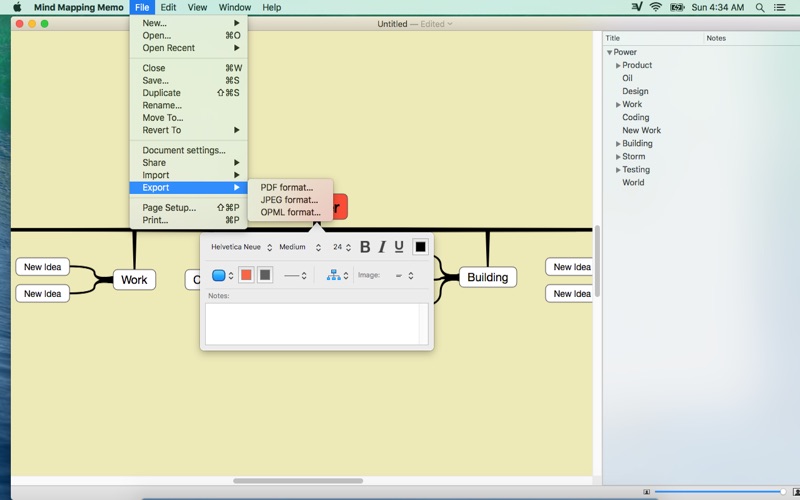Open the Apple menu
Image resolution: width=800 pixels, height=500 pixels.
click(17, 7)
